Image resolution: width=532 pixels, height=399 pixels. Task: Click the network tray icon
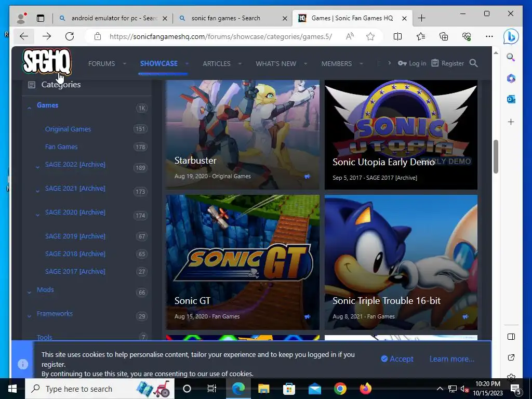[453, 389]
